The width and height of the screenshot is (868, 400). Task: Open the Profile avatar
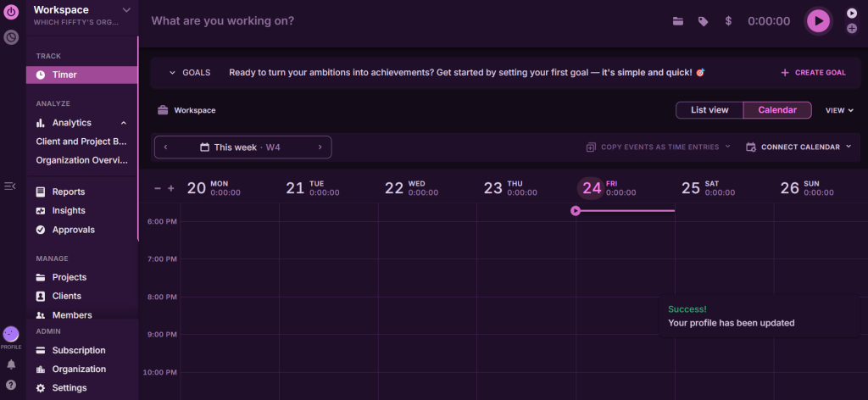(11, 335)
